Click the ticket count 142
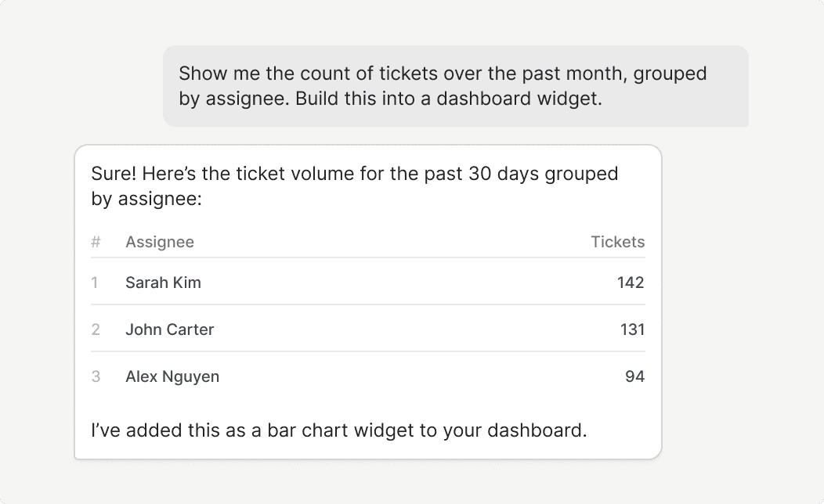This screenshot has width=824, height=504. pyautogui.click(x=630, y=283)
